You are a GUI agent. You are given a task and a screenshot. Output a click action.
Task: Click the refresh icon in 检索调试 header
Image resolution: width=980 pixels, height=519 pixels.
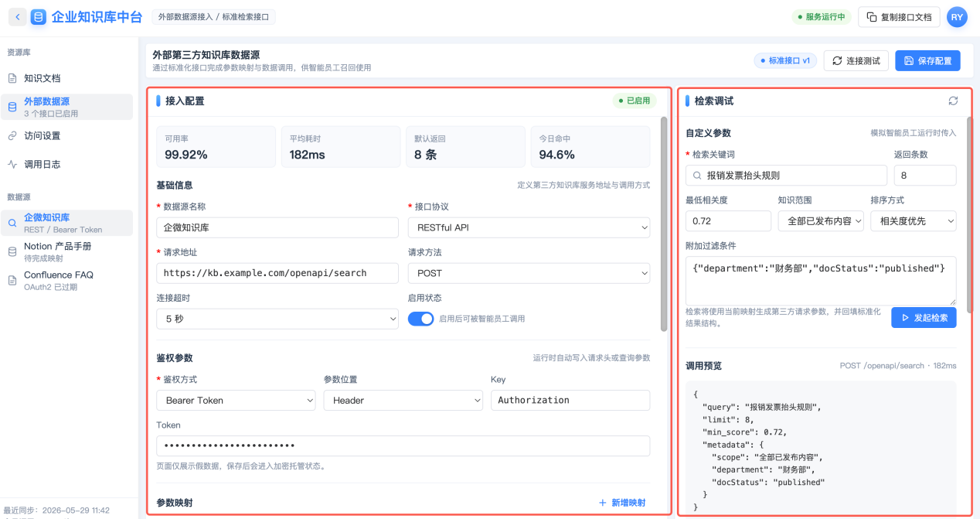(953, 101)
